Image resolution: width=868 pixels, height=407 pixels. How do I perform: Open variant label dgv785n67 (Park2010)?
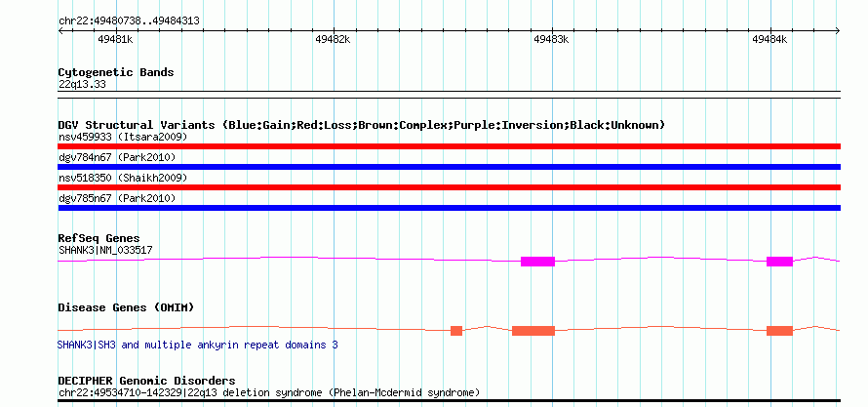pyautogui.click(x=117, y=198)
